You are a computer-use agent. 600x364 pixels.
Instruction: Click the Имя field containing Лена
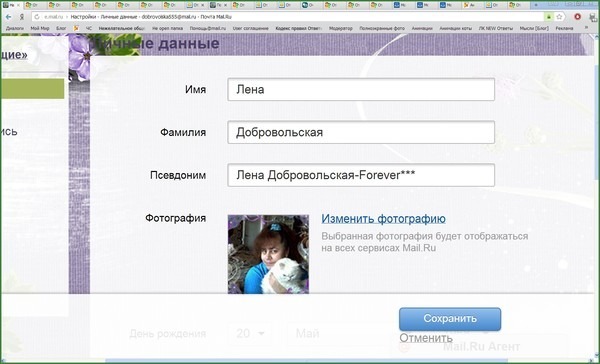point(361,90)
